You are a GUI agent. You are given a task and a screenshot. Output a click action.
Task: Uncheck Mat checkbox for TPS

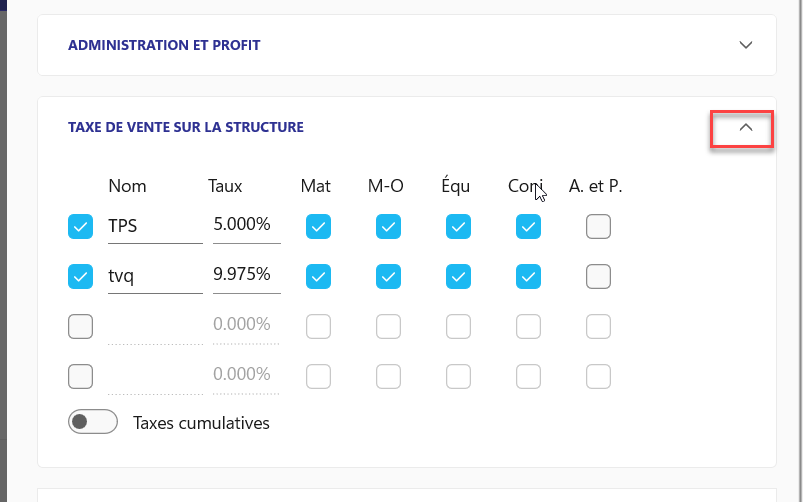(318, 227)
